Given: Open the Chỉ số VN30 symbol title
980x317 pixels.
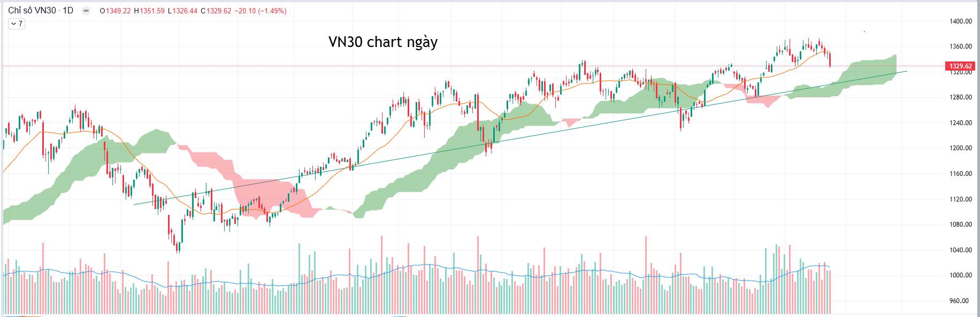Looking at the screenshot, I should point(32,11).
